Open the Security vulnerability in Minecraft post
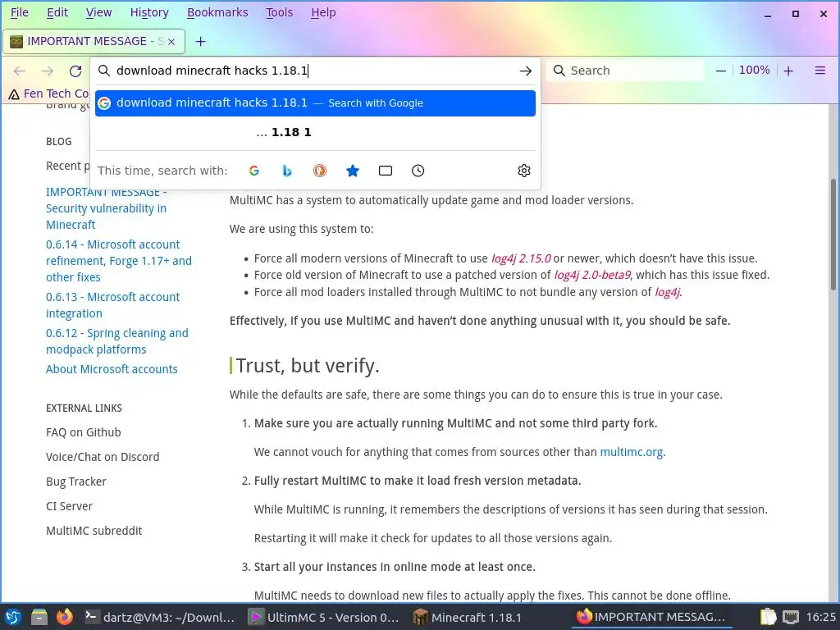The width and height of the screenshot is (840, 630). point(106,208)
